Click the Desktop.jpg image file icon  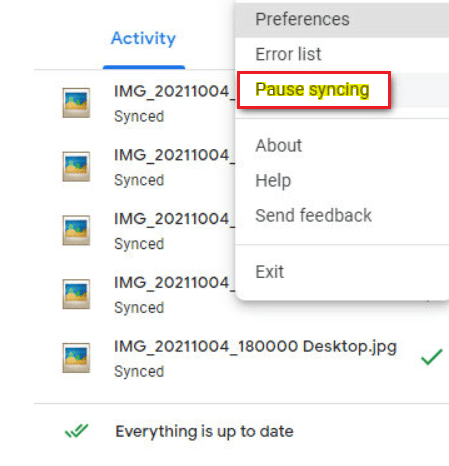[x=76, y=358]
